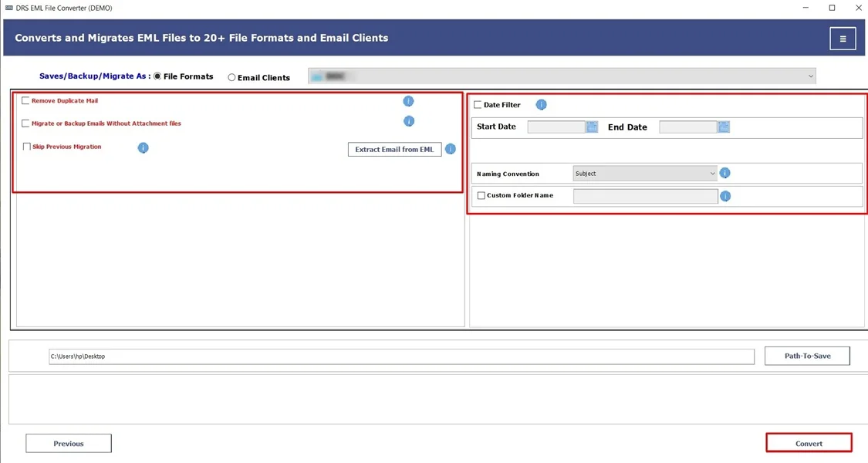
Task: Enable the Custom Folder Name checkbox
Action: [x=481, y=195]
